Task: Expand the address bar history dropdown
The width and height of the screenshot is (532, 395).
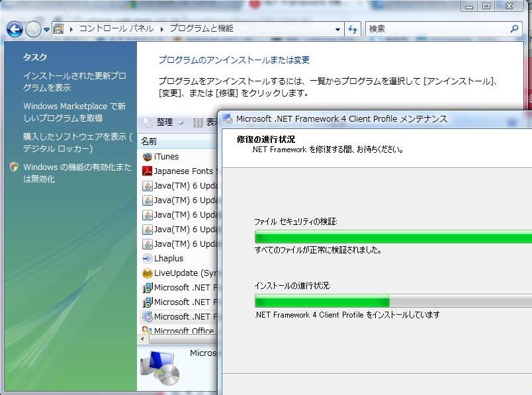Action: [x=337, y=30]
